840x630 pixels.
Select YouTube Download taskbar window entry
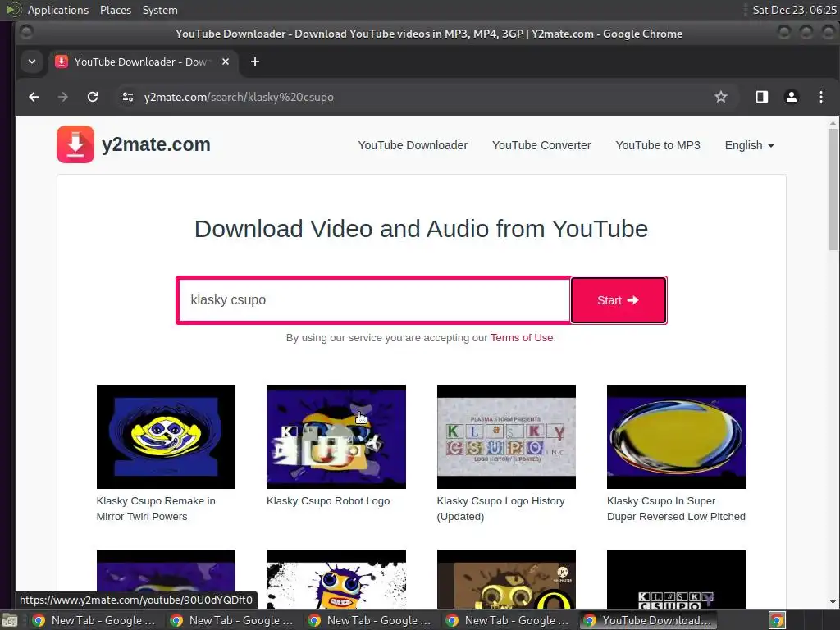click(647, 620)
